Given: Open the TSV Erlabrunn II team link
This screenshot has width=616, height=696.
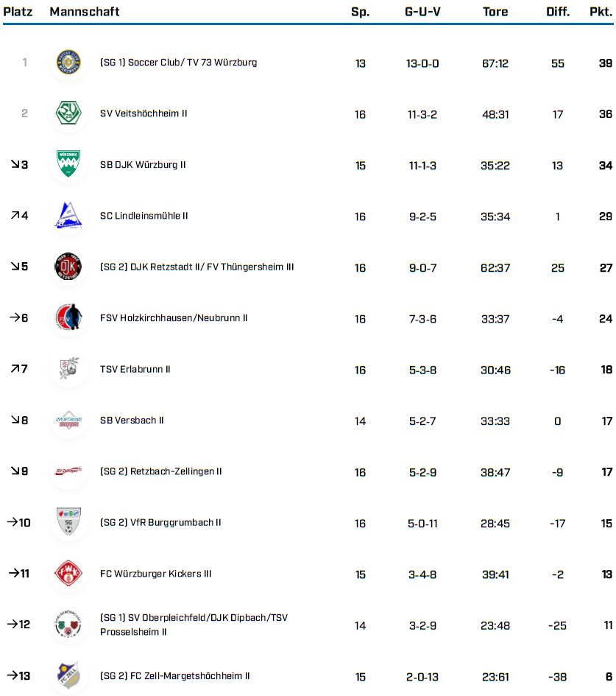Looking at the screenshot, I should [135, 370].
